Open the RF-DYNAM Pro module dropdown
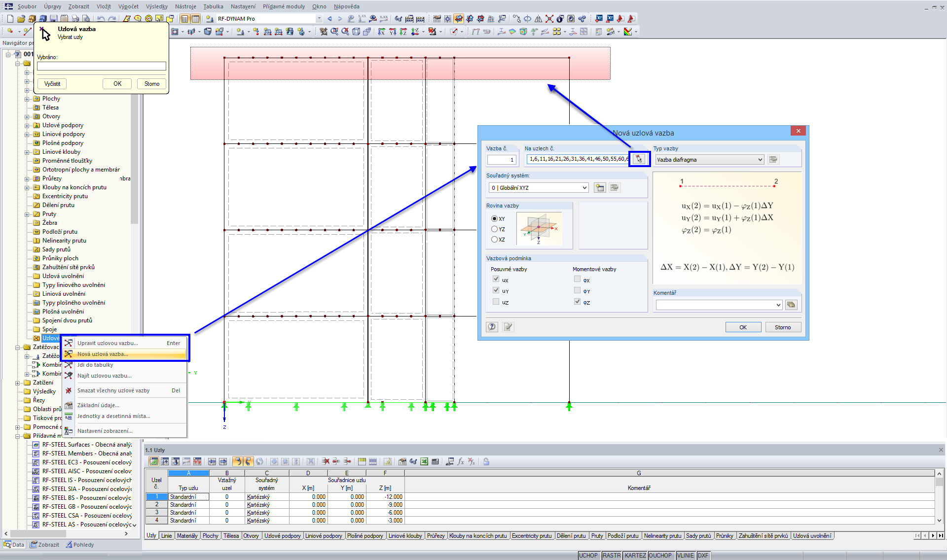 (x=319, y=19)
